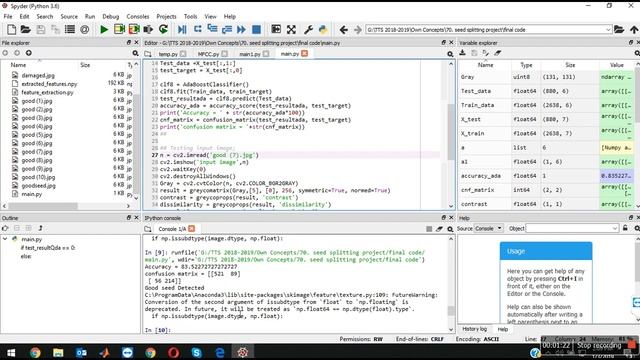Go back with the left arrow
640x360 pixels.
344,30
